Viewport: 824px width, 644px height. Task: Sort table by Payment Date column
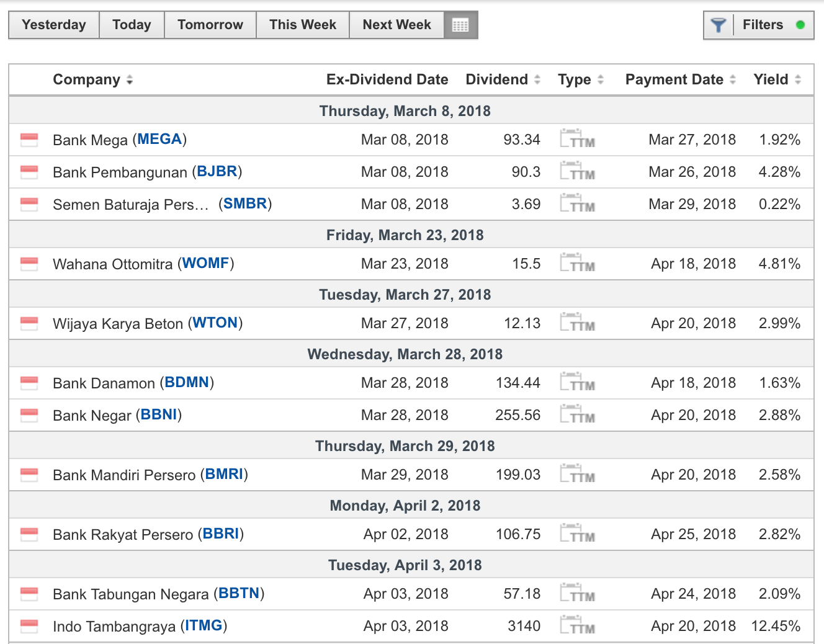point(681,79)
